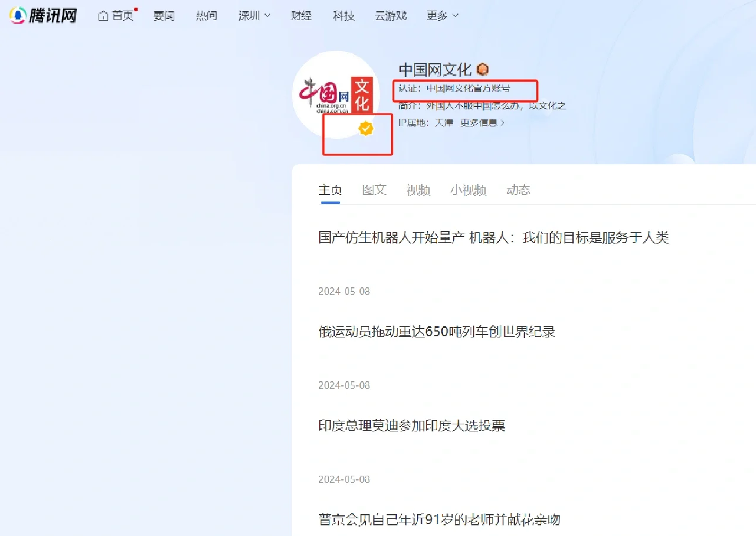756x536 pixels.
Task: Switch to the 图文 tab
Action: pos(374,190)
